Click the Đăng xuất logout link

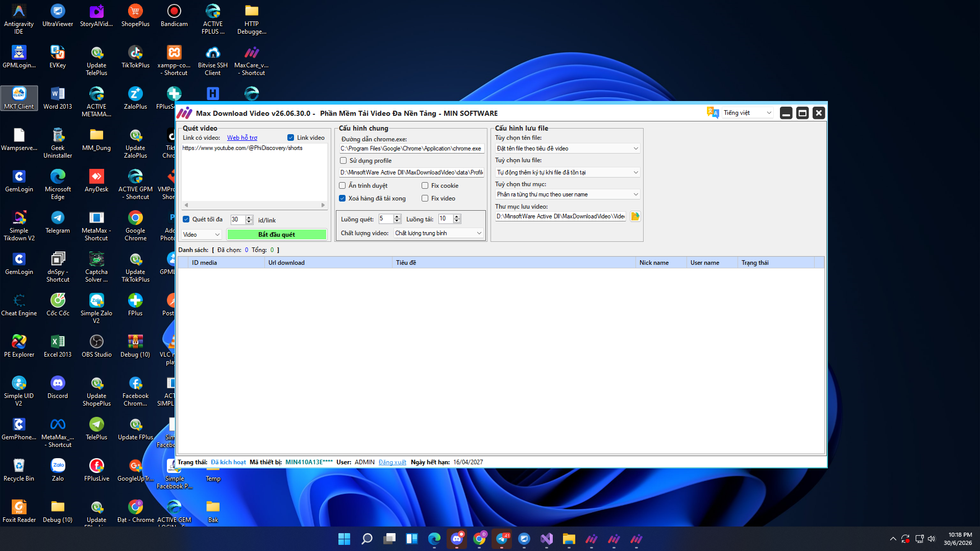393,462
